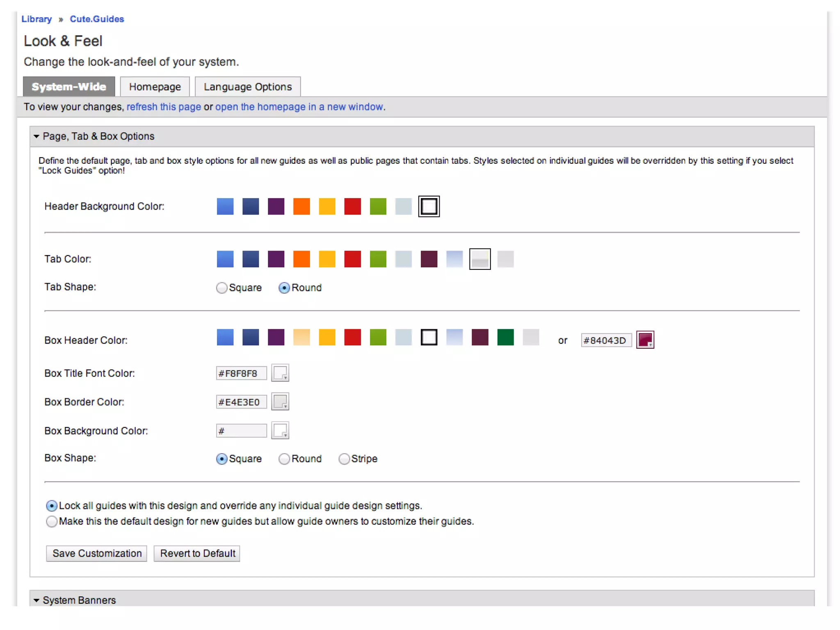Viewport: 840px width, 630px height.
Task: Click the Save Customization button
Action: click(x=97, y=553)
